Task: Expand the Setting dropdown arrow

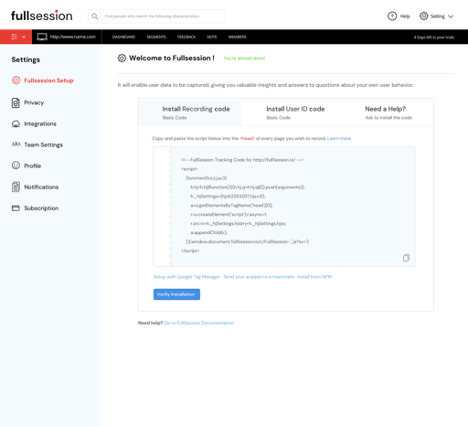Action: [451, 16]
